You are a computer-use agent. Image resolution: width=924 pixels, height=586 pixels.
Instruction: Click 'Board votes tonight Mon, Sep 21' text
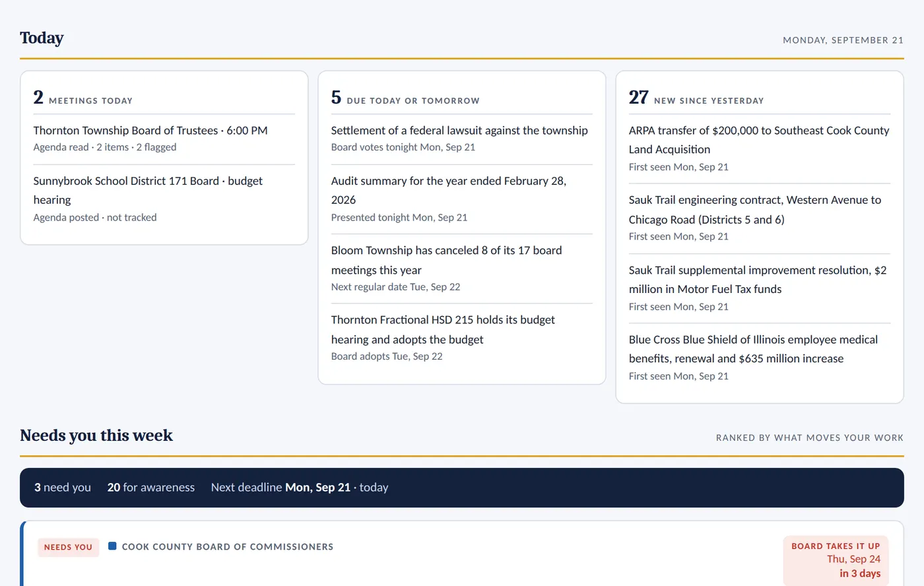point(403,147)
